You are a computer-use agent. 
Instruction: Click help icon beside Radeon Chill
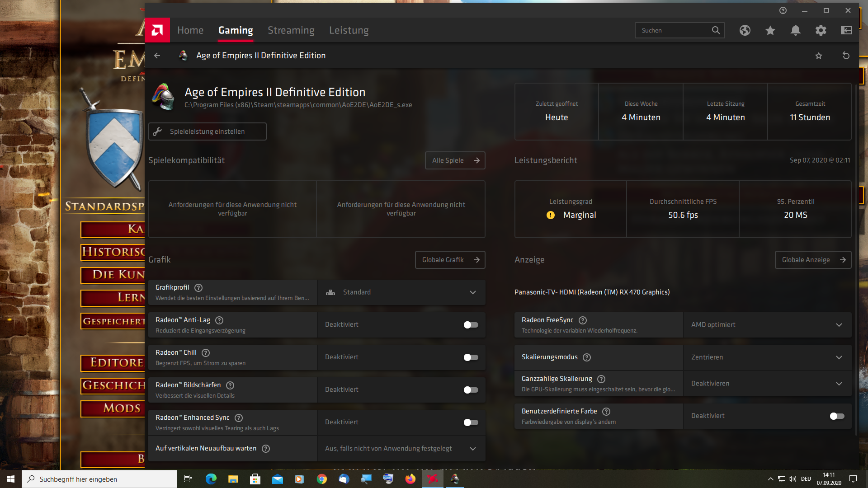click(x=206, y=352)
